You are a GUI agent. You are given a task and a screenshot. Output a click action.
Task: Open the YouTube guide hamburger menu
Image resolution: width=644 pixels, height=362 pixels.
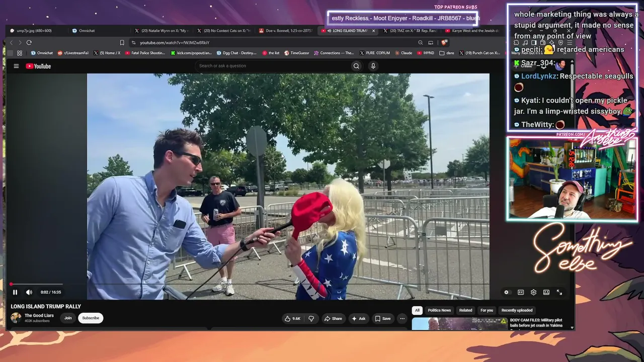coord(16,66)
